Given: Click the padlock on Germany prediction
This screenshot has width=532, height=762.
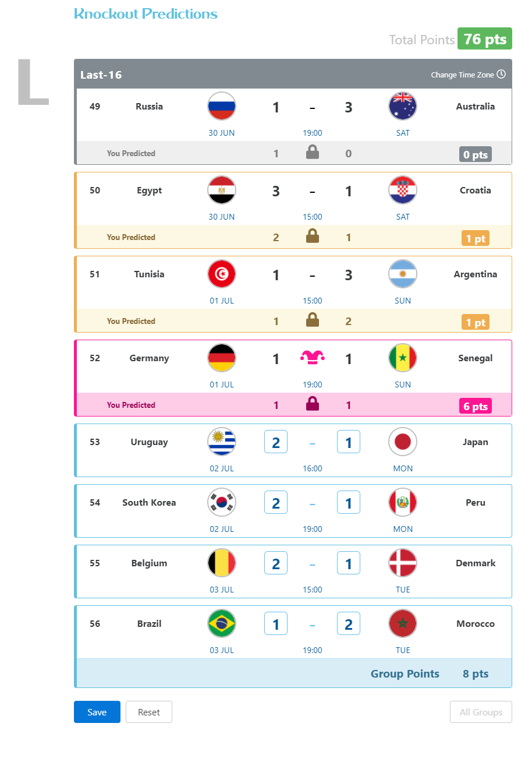Looking at the screenshot, I should coord(313,404).
